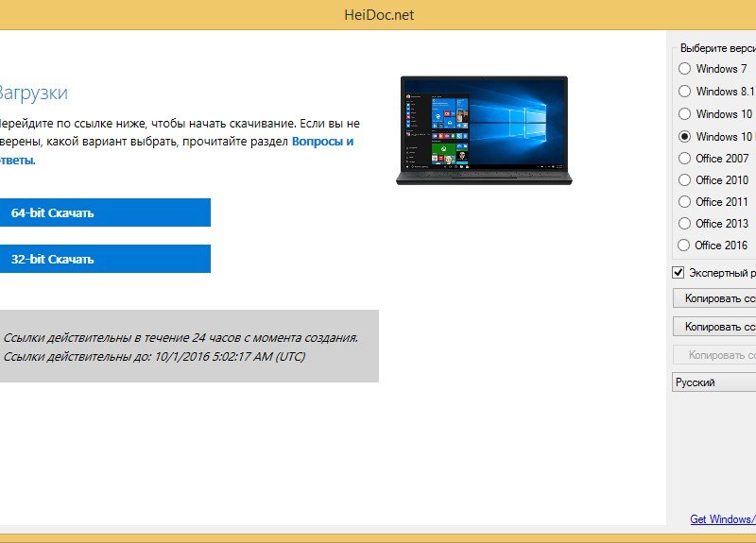
Task: Click the Загрузки heading text
Action: click(x=33, y=93)
